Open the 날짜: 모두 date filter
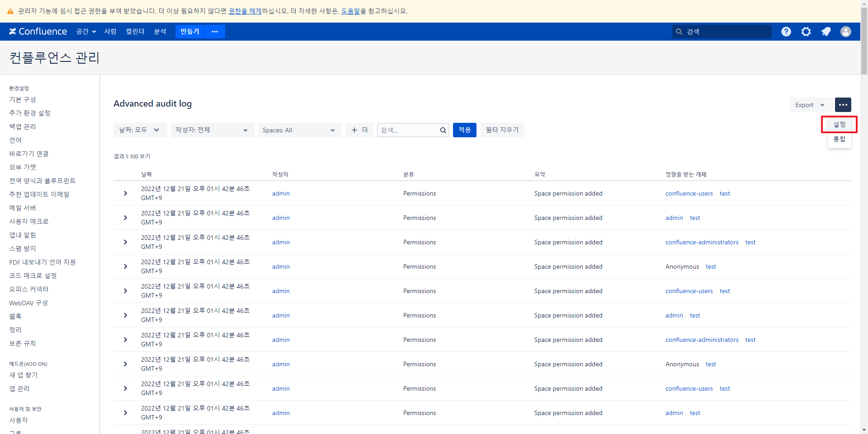The height and width of the screenshot is (434, 868). (140, 130)
